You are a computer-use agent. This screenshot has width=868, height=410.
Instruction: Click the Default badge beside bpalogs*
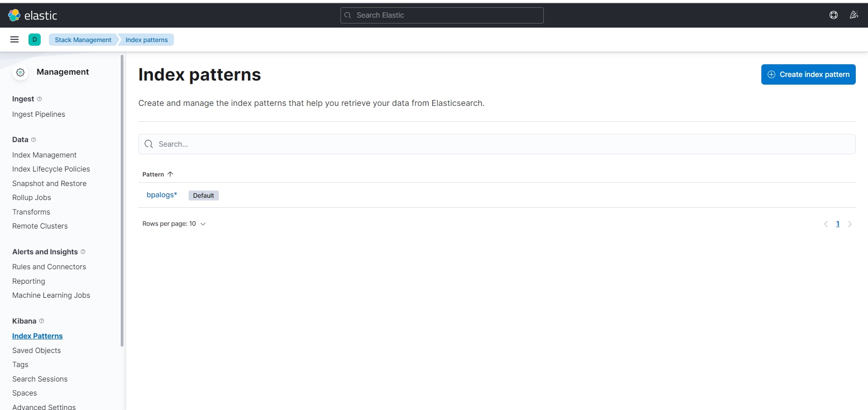pos(203,195)
